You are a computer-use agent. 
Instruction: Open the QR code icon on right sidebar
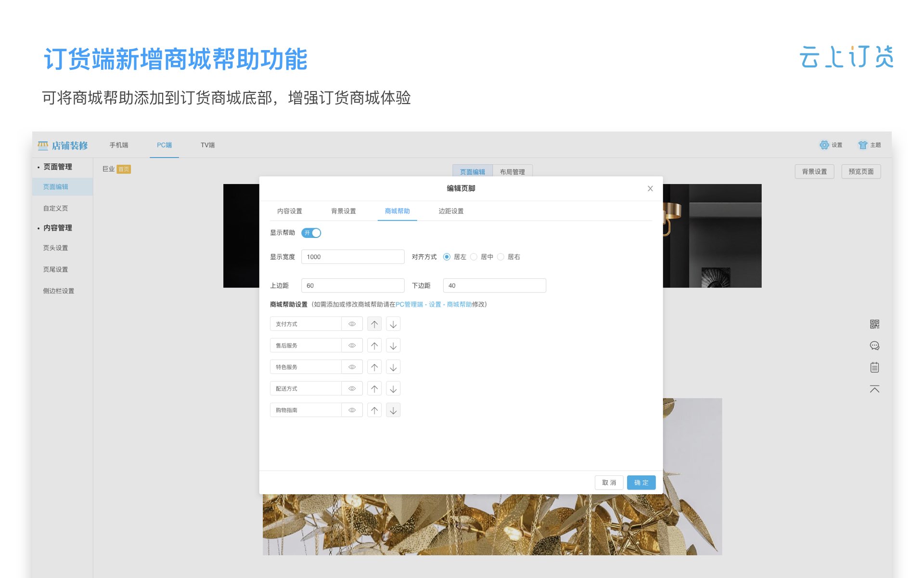874,324
